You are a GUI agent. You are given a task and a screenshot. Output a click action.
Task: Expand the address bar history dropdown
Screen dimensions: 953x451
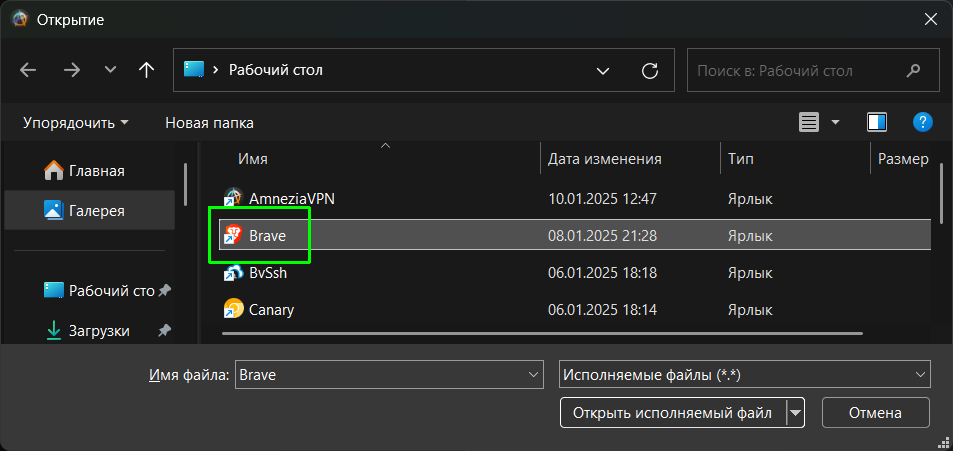click(603, 71)
